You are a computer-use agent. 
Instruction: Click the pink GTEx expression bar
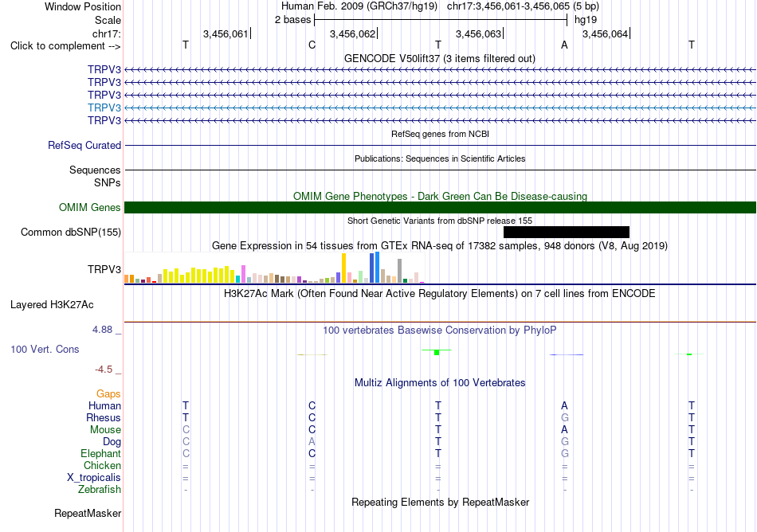[244, 274]
